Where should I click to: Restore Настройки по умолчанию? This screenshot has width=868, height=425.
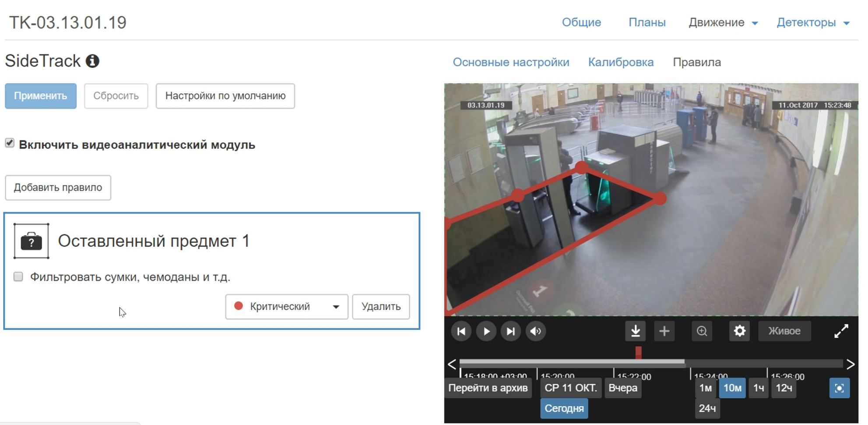(225, 96)
